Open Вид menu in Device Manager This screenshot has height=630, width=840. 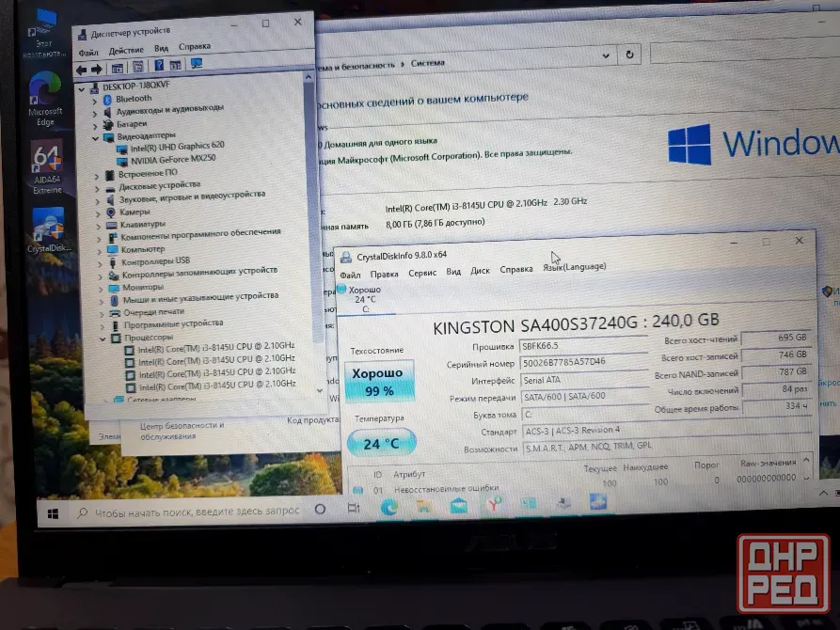161,48
